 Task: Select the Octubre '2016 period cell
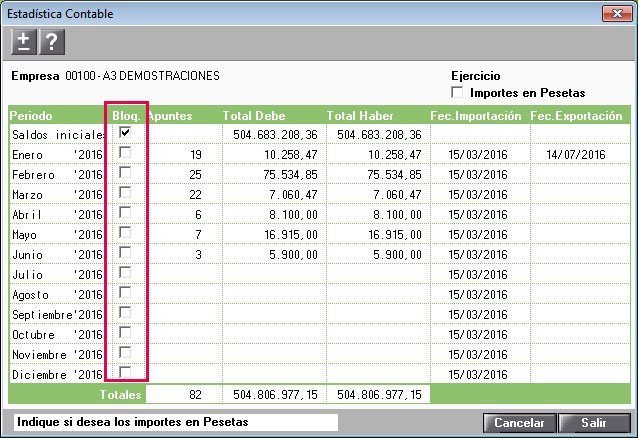coord(57,335)
